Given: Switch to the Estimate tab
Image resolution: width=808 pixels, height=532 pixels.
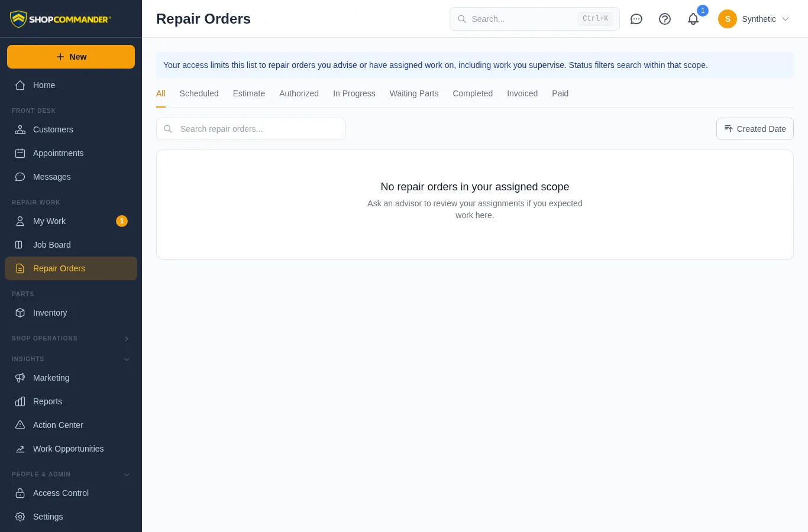Looking at the screenshot, I should coord(249,93).
